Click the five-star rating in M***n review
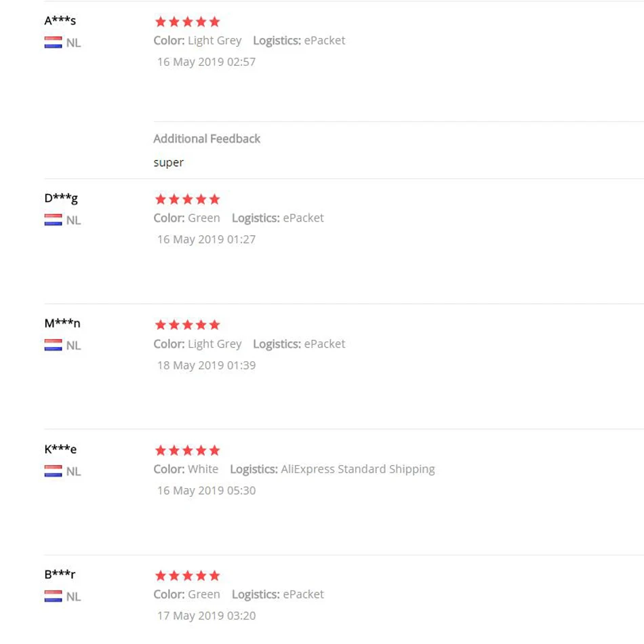Viewport: 644px width, 644px height. pyautogui.click(x=187, y=325)
